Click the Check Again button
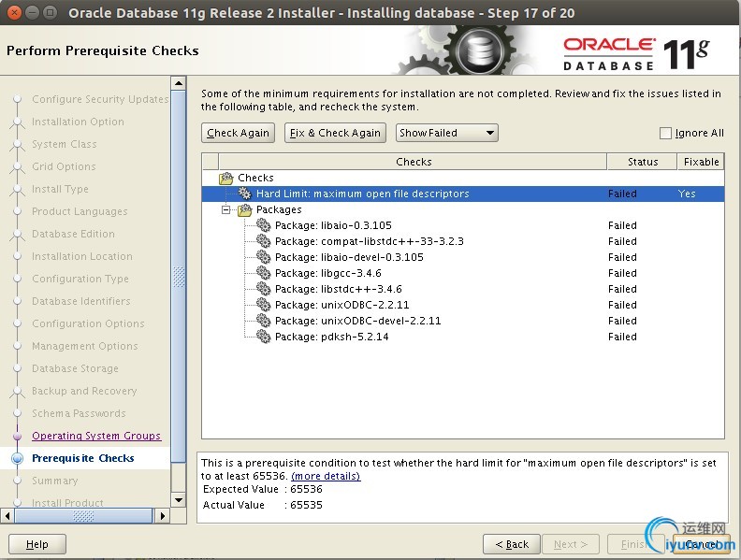 point(238,133)
